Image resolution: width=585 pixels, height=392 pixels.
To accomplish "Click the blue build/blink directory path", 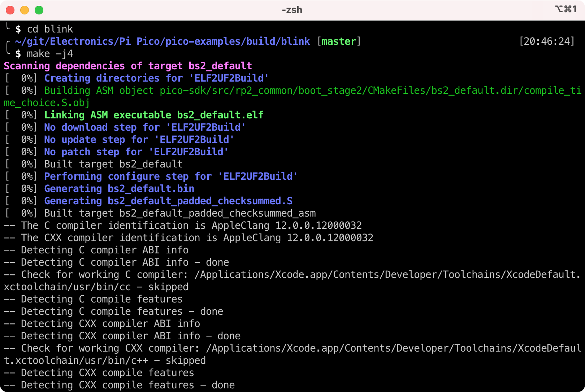I will (162, 42).
